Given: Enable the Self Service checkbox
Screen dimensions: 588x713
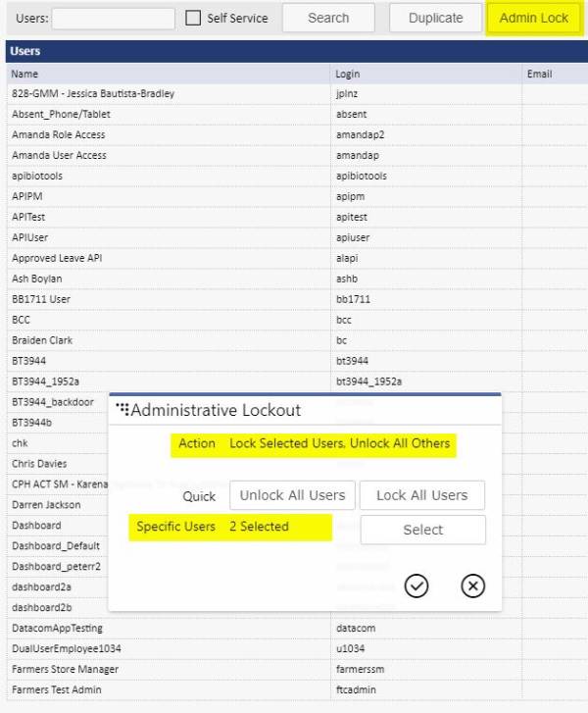Looking at the screenshot, I should click(x=193, y=18).
